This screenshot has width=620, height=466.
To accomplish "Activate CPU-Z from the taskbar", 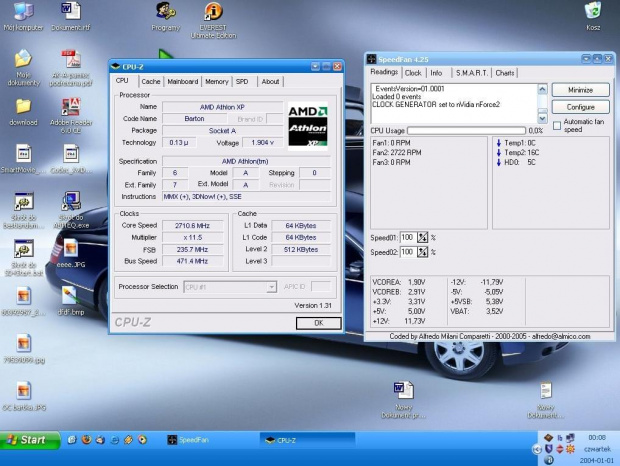I will (x=307, y=440).
